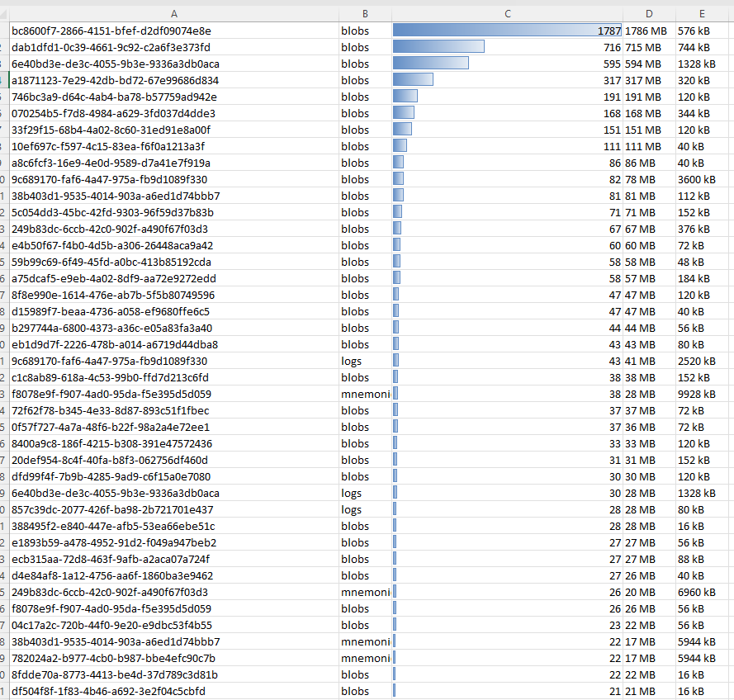Click the cell containing 3600 kB
Viewport: 734px width, 700px height.
tap(702, 179)
